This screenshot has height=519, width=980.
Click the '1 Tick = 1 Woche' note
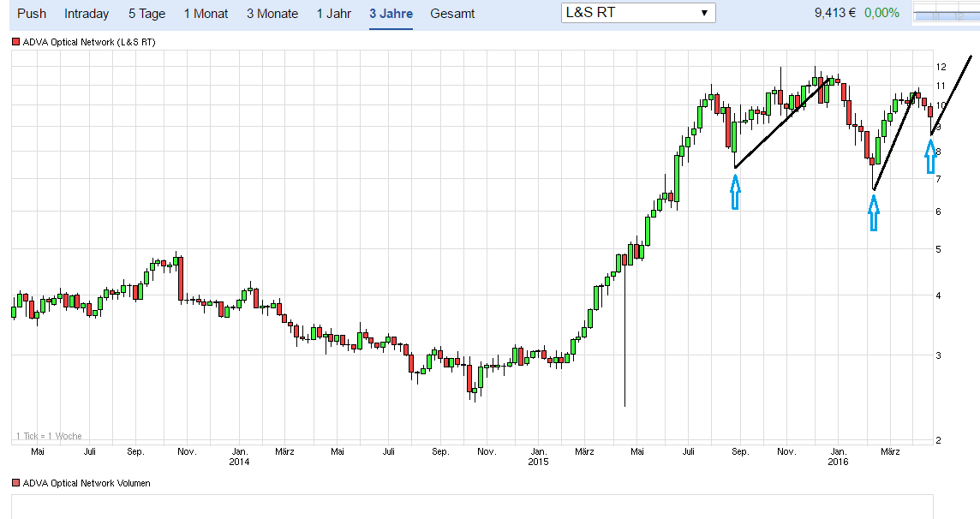pos(49,436)
